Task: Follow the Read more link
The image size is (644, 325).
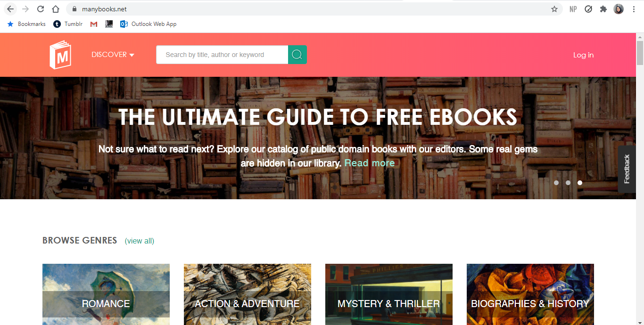Action: coord(369,163)
